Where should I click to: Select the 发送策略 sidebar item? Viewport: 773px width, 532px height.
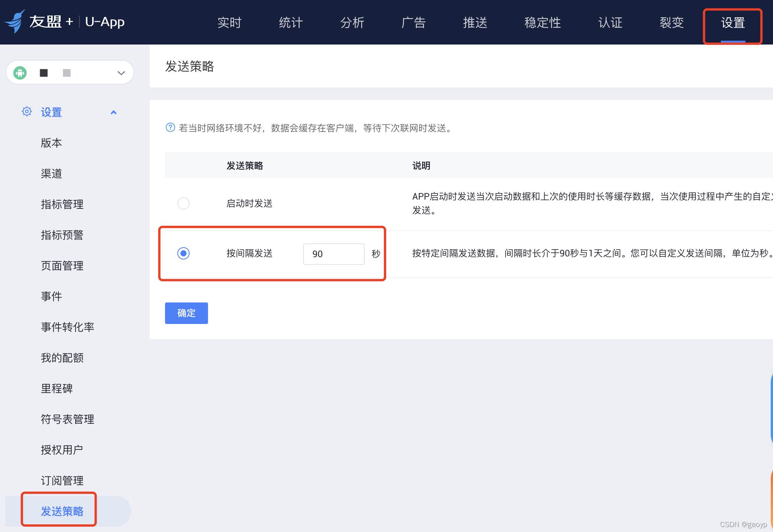pos(62,511)
